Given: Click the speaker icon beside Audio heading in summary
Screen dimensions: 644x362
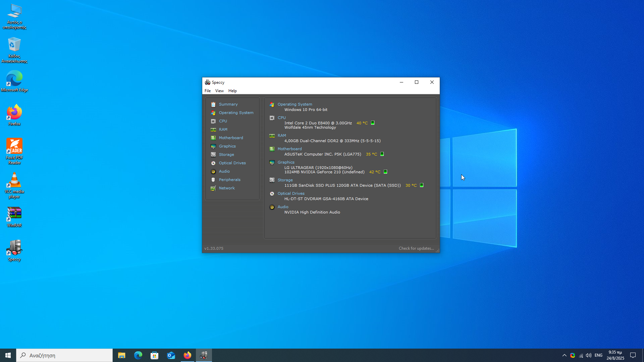Looking at the screenshot, I should coord(272,207).
